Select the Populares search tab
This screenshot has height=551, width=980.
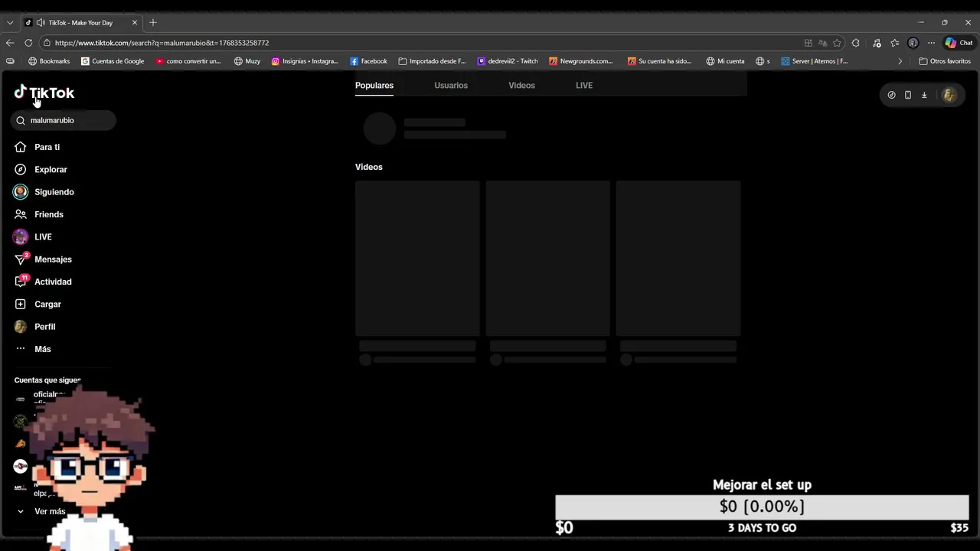tap(374, 85)
